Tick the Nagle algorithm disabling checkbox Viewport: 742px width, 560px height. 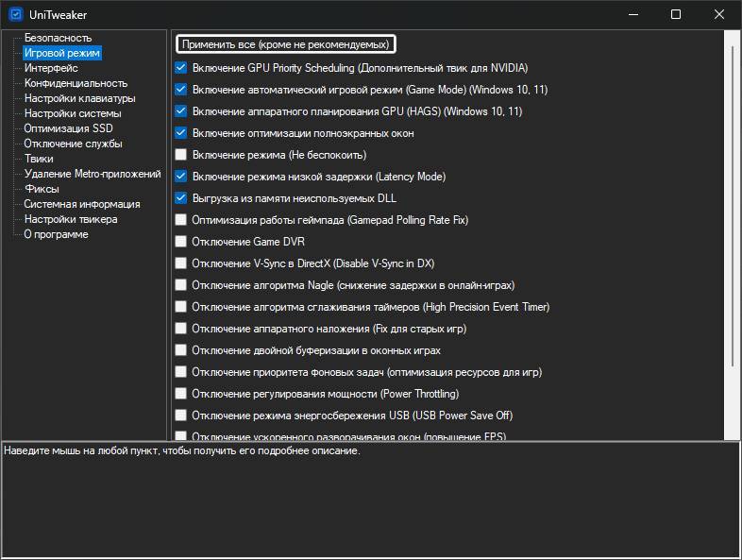tap(180, 285)
